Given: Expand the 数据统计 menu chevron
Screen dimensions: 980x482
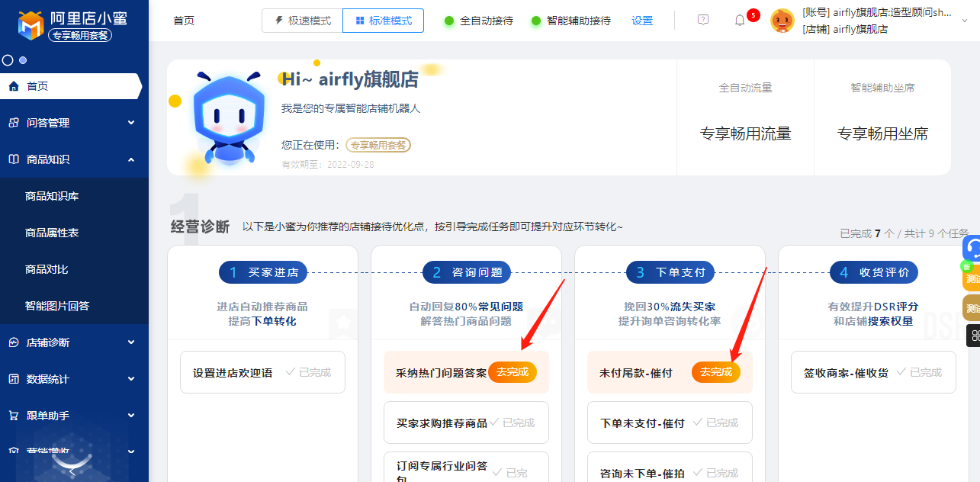Looking at the screenshot, I should [x=131, y=379].
